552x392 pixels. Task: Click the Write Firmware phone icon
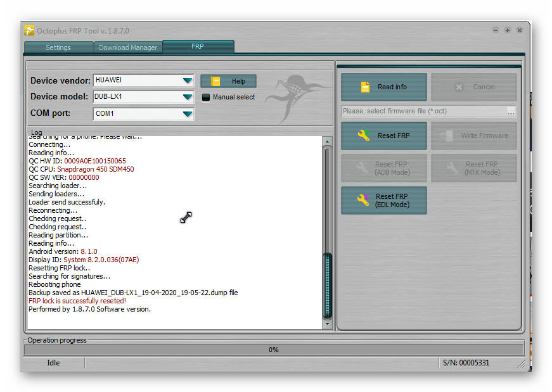(448, 136)
